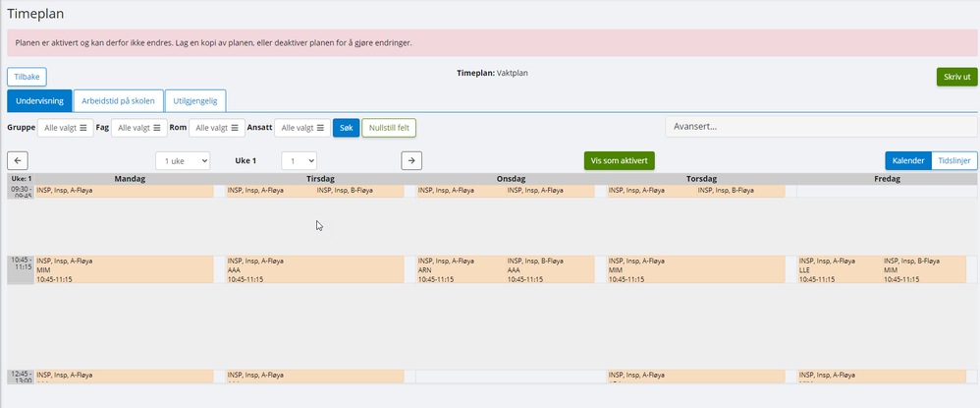The width and height of the screenshot is (980, 408).
Task: Expand the week number selector showing 1
Action: click(x=299, y=161)
